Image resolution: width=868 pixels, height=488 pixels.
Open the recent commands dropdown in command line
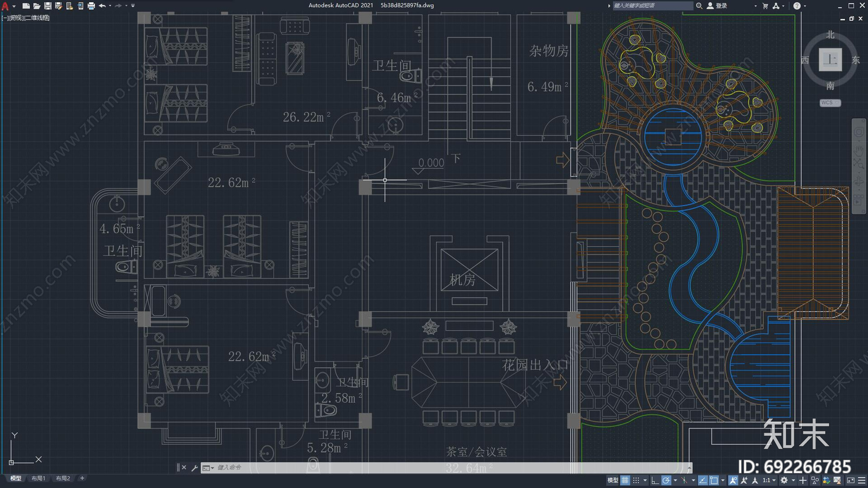coord(208,467)
